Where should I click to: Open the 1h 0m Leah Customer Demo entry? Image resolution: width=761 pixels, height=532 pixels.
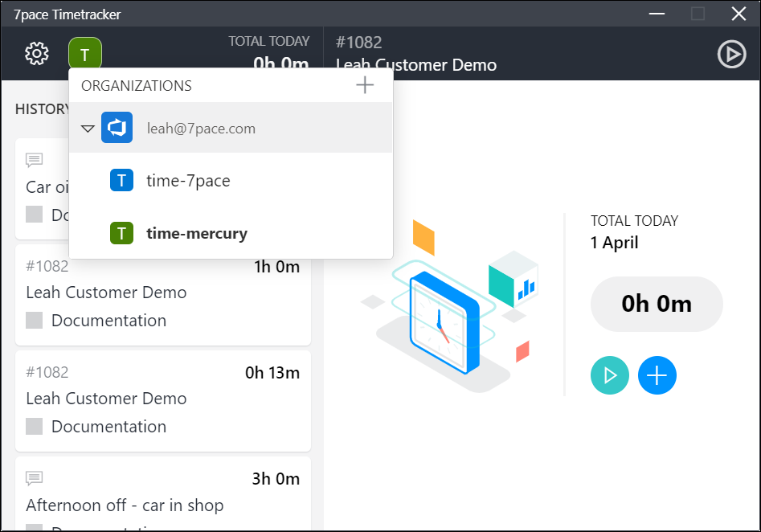163,295
